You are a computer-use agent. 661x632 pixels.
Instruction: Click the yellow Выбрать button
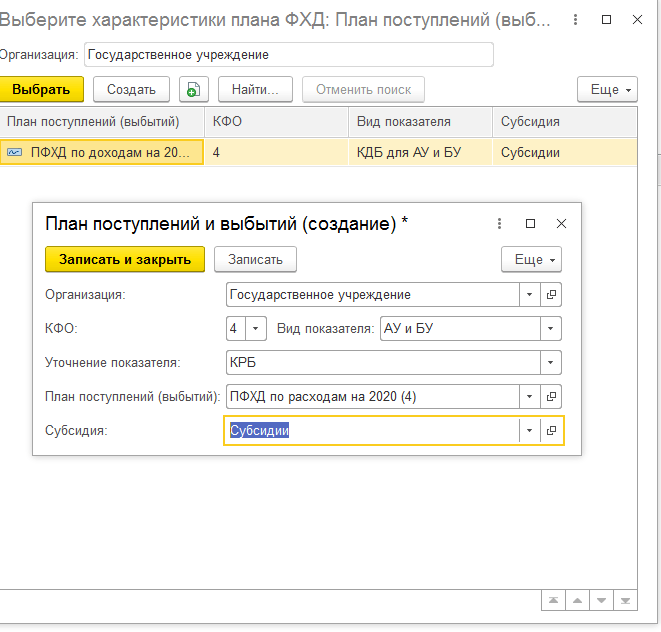click(x=42, y=89)
